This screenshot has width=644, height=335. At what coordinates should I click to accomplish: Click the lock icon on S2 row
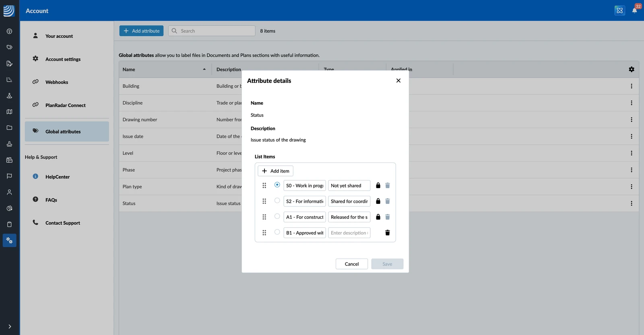378,201
